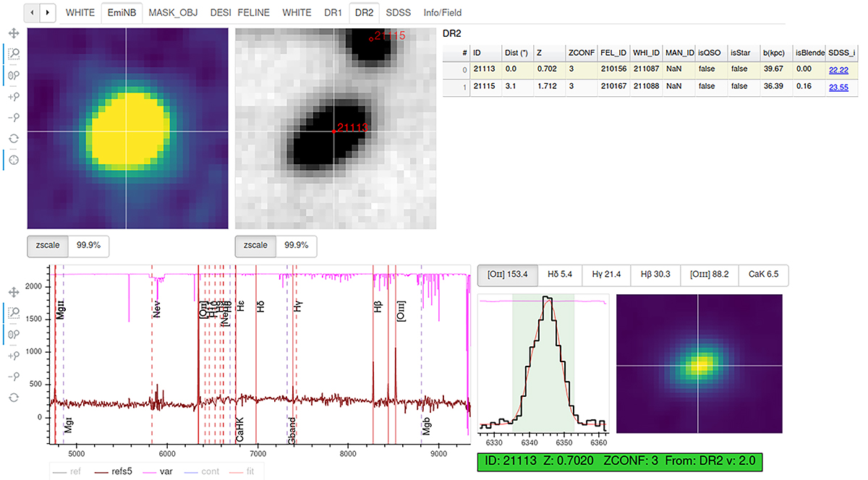
Task: Activate Box Zoom tool beside the top image
Action: tap(13, 53)
